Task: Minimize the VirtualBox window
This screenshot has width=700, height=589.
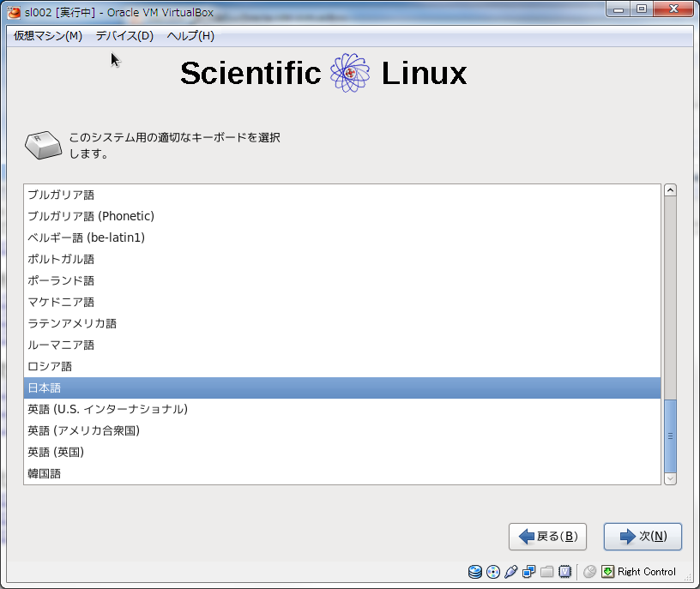Action: [619, 9]
